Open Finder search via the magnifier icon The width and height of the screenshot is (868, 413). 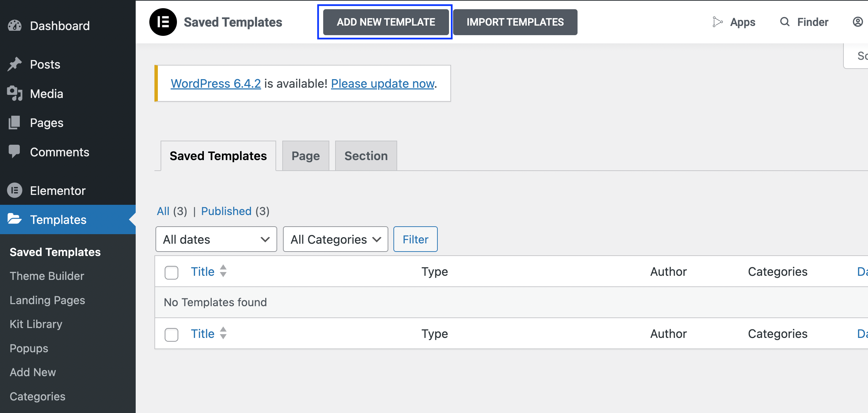click(784, 22)
